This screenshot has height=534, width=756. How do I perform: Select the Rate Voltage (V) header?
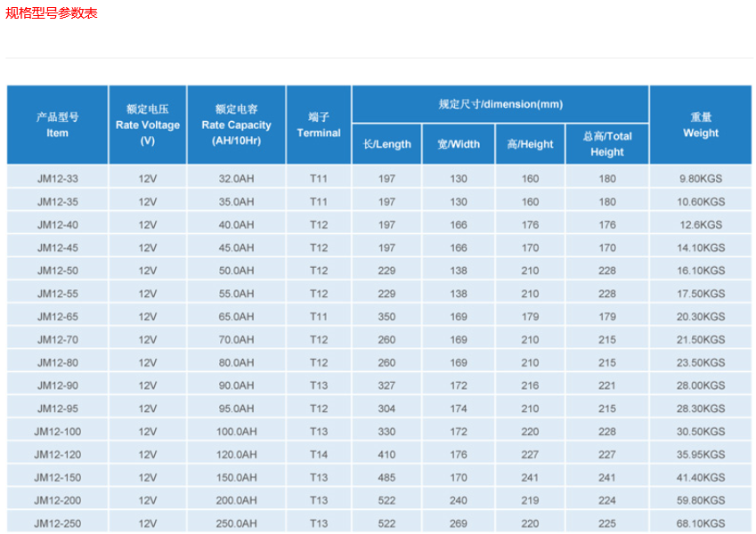pos(147,125)
